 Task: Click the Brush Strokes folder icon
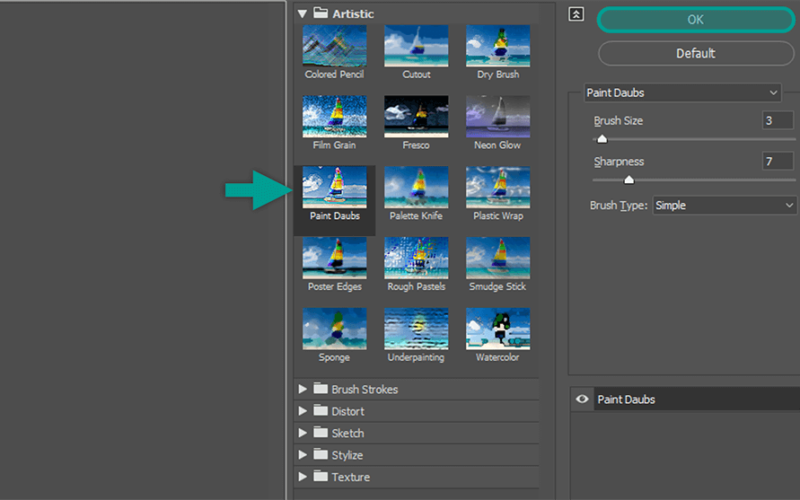click(x=320, y=388)
